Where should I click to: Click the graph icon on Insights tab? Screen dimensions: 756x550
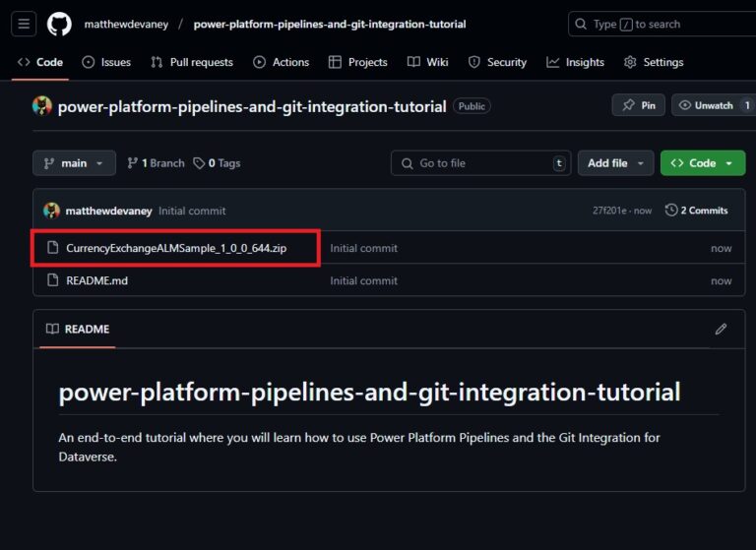point(552,62)
